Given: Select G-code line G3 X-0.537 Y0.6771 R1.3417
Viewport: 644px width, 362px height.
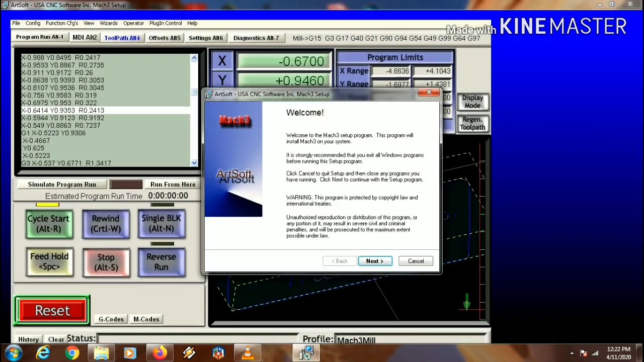Looking at the screenshot, I should pos(105,163).
